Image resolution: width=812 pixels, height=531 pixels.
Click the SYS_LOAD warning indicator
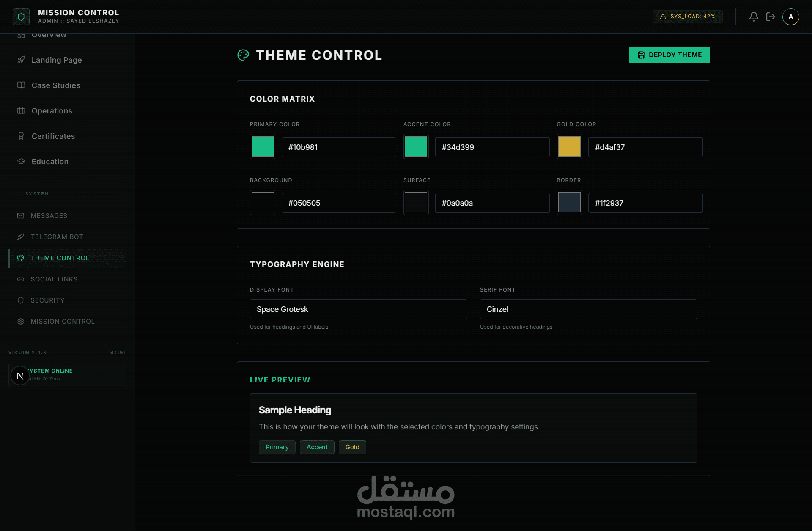coord(688,17)
